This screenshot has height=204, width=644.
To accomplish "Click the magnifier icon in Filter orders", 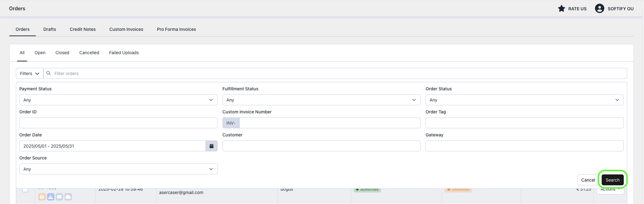I will click(x=49, y=74).
